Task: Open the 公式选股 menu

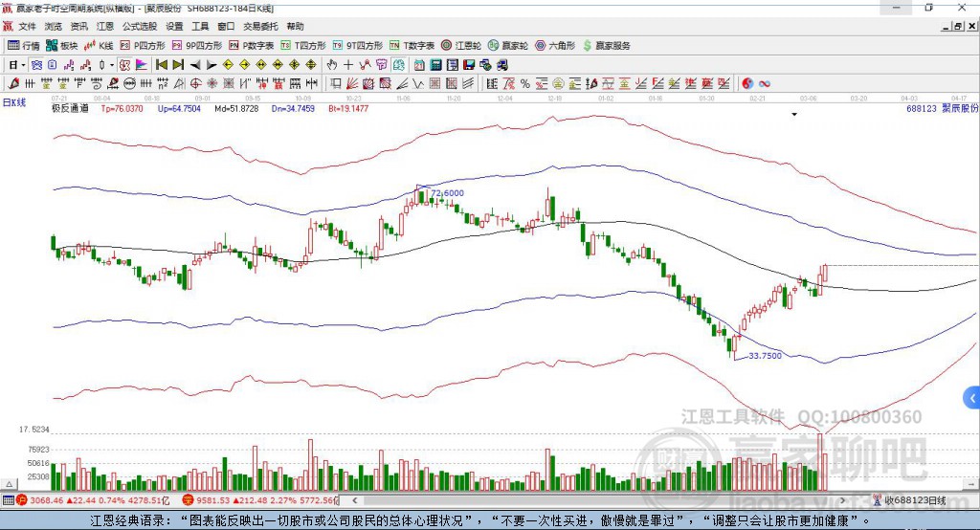Action: (x=140, y=26)
